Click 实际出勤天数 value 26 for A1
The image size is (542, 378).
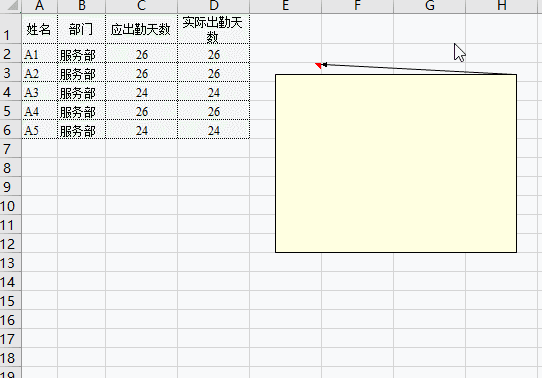[214, 53]
